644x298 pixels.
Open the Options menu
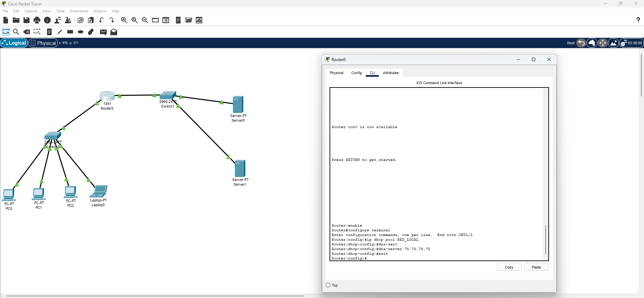[31, 11]
